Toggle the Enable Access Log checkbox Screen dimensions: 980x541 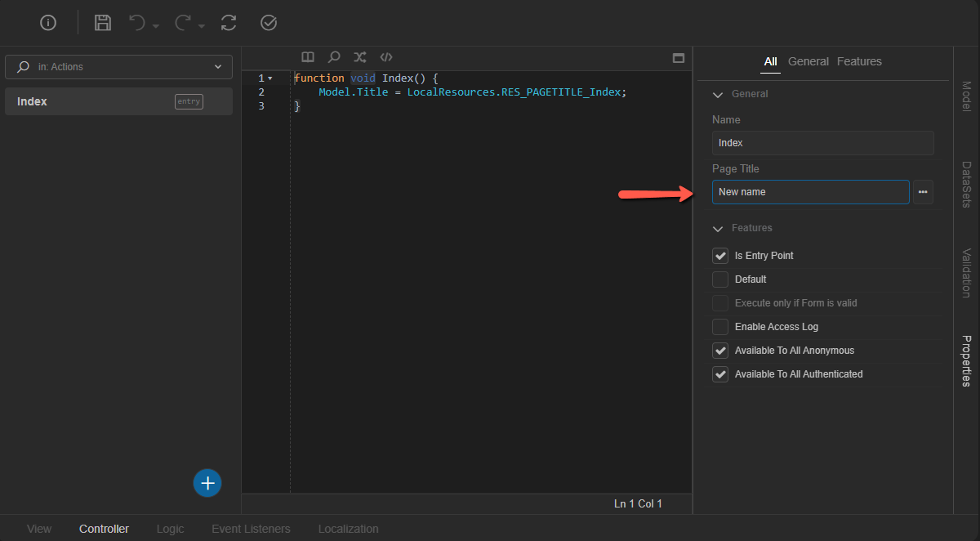click(720, 327)
